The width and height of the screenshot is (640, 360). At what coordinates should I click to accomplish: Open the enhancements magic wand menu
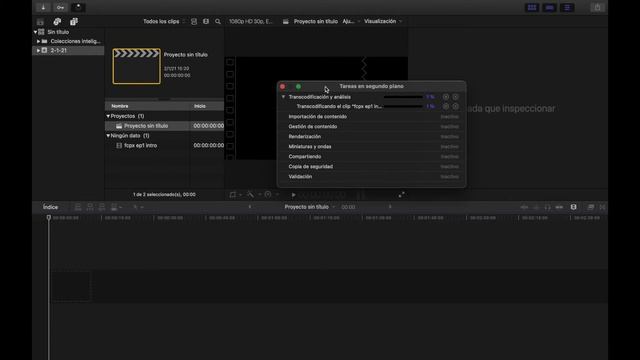click(253, 195)
